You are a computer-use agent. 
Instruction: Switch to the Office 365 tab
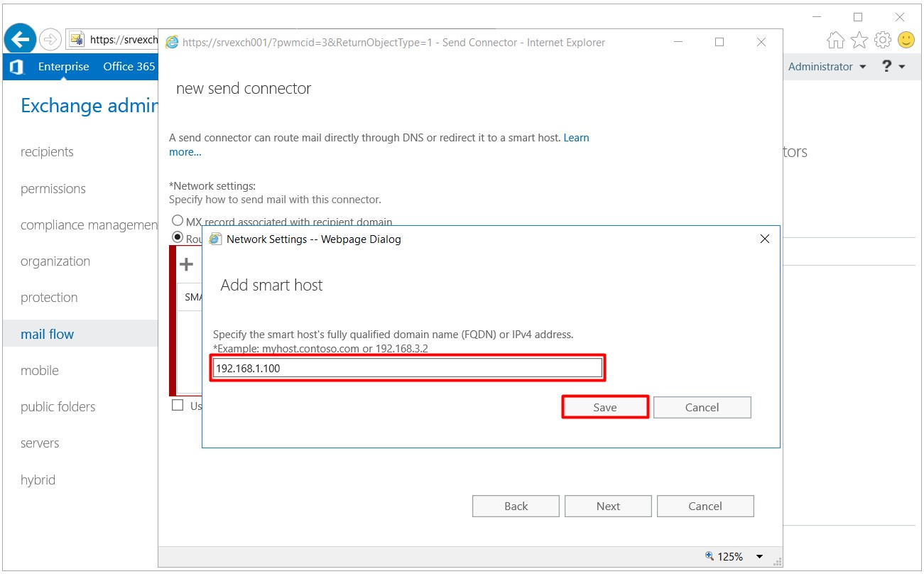pyautogui.click(x=129, y=67)
